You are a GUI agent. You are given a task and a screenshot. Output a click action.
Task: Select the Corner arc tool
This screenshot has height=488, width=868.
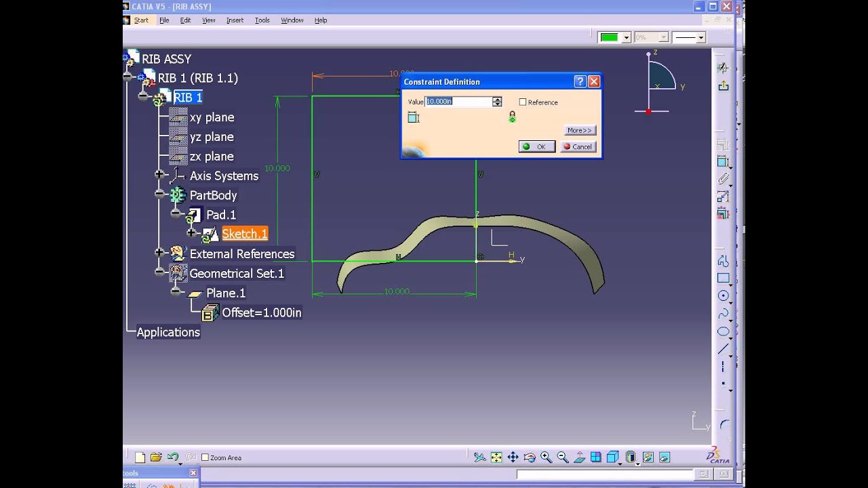pyautogui.click(x=724, y=425)
